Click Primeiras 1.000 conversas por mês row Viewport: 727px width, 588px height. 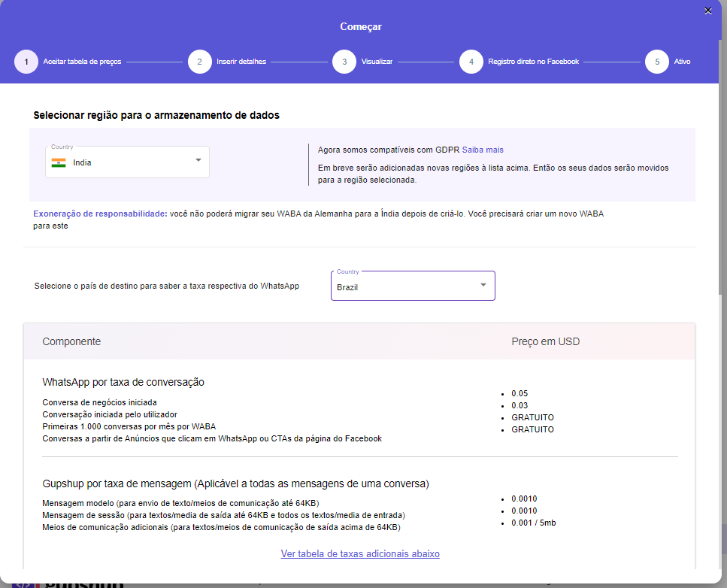129,426
